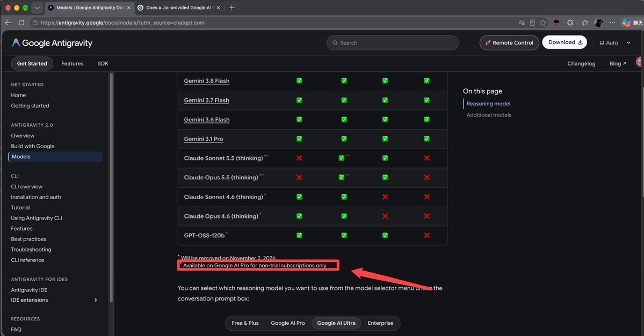Open the tab list dropdown arrow

tap(37, 8)
